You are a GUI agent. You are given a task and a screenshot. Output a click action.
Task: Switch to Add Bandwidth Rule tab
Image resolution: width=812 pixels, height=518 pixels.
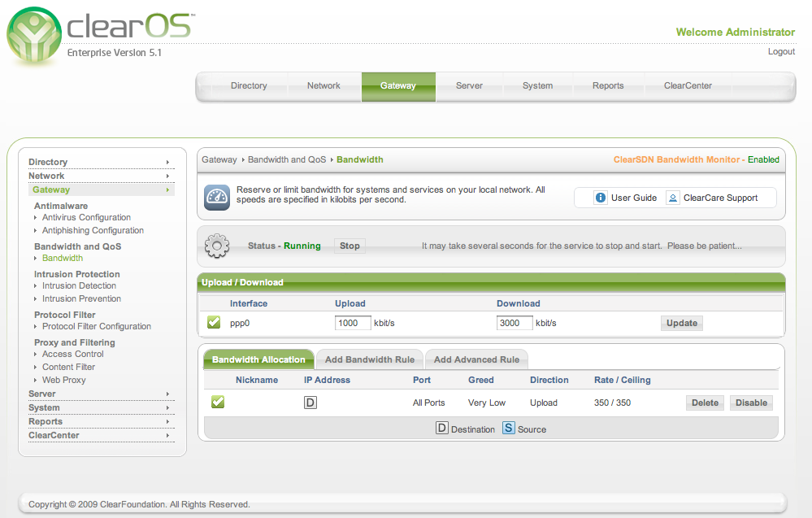370,359
